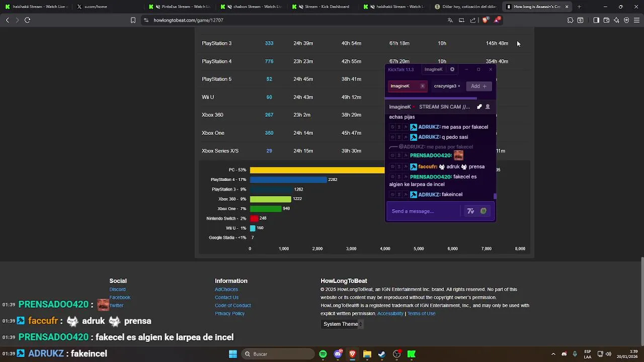Switch to x.com/home tab
Viewport: 644px width, 362px height.
pos(107,7)
